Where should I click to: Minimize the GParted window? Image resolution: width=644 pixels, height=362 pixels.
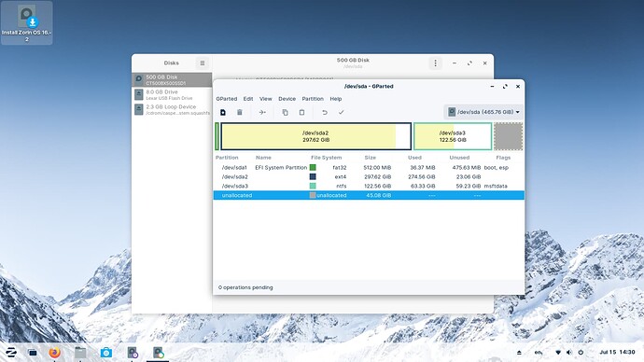tap(492, 86)
